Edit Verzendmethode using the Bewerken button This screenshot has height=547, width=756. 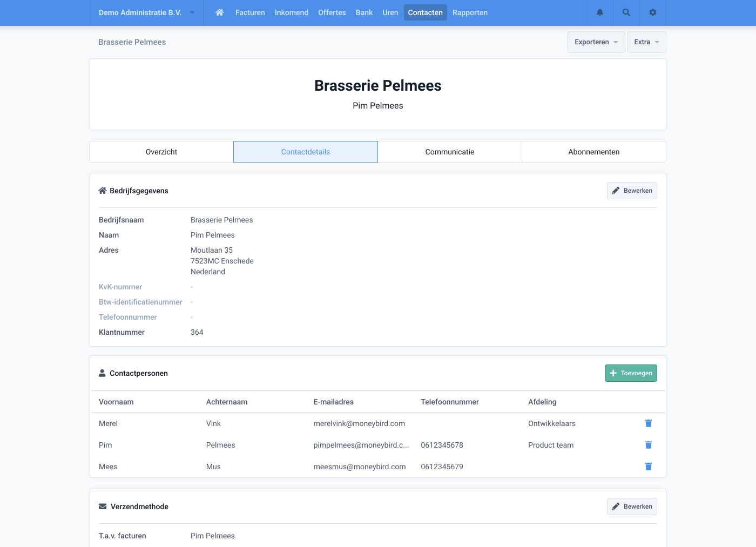(x=632, y=507)
